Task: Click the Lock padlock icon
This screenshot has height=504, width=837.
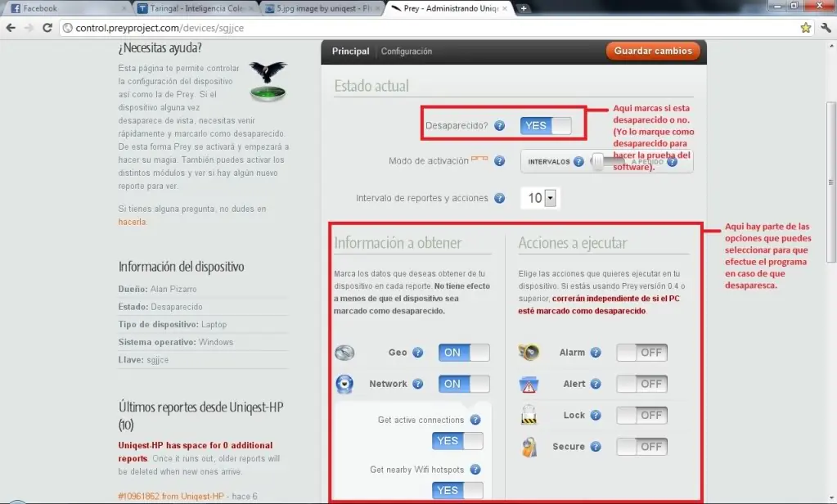Action: click(529, 415)
